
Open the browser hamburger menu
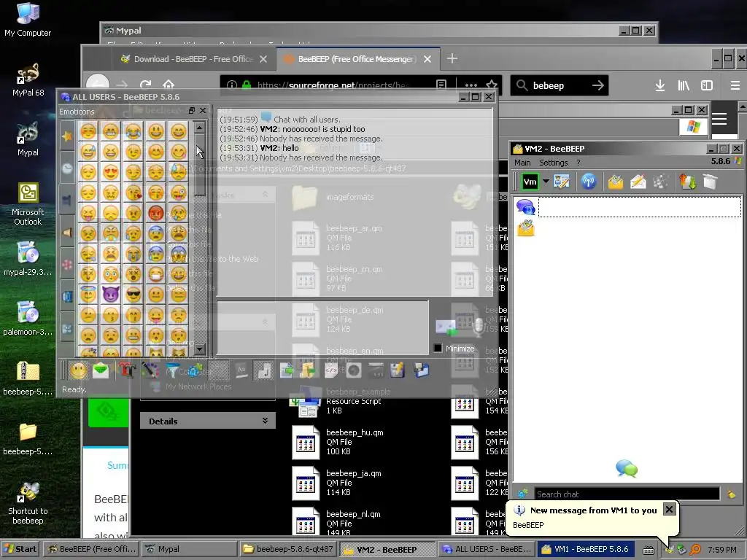click(735, 85)
